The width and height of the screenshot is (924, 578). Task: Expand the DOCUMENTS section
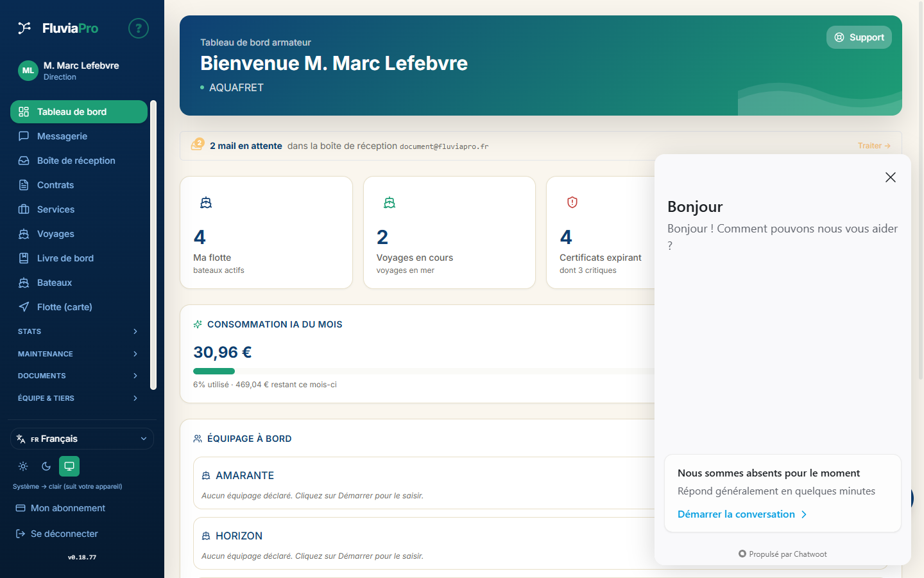pos(78,376)
